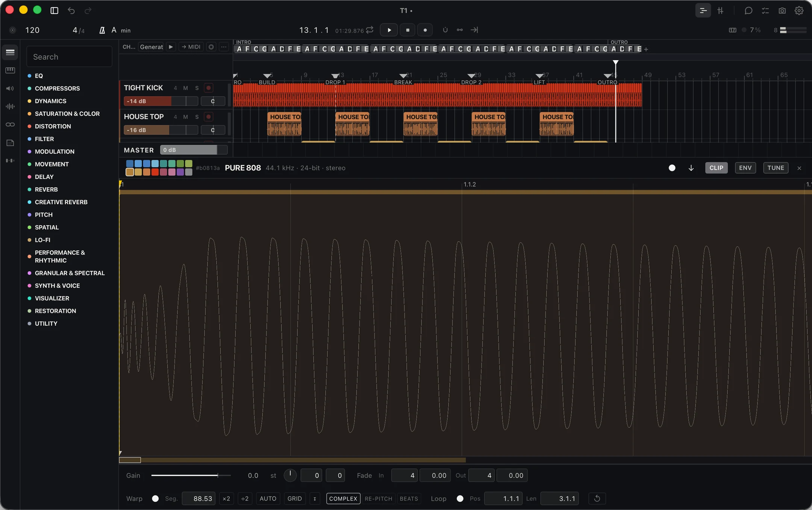The width and height of the screenshot is (812, 510).
Task: Click the → MIDI export button
Action: pos(191,47)
